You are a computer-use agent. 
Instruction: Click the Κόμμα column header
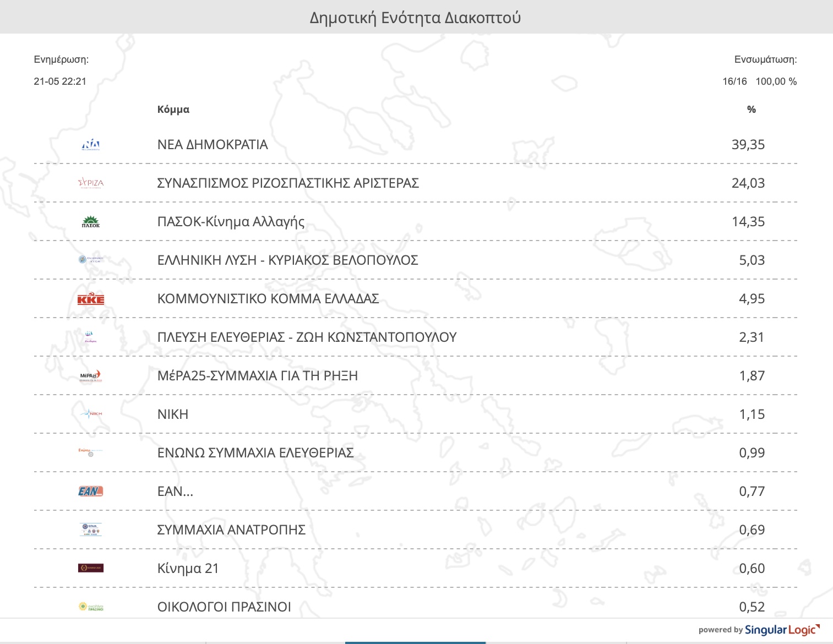point(173,110)
